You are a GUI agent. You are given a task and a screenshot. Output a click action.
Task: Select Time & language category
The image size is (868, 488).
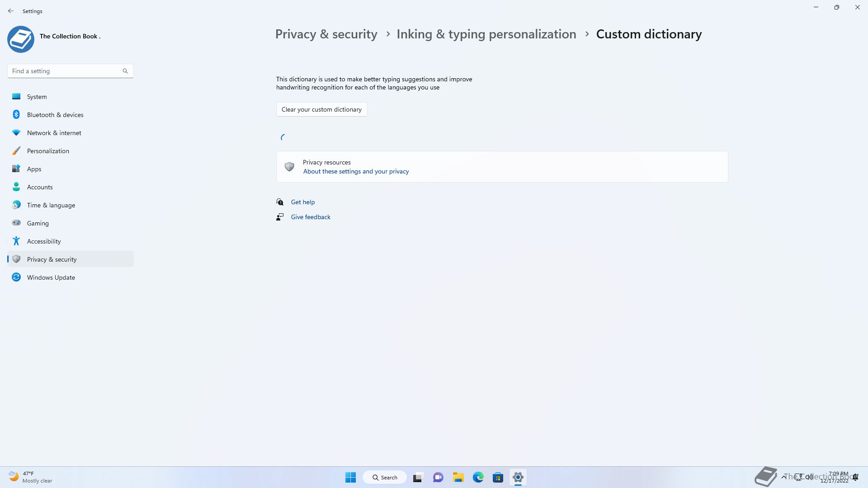70,205
